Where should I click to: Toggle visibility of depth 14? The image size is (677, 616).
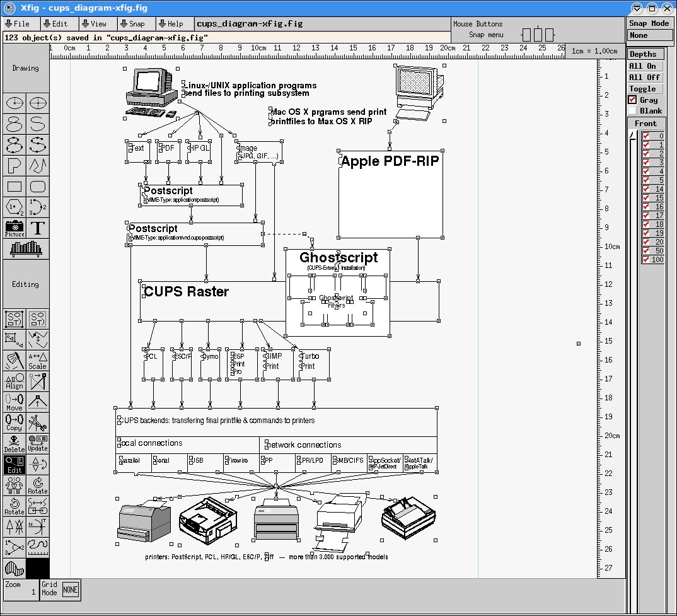pyautogui.click(x=646, y=189)
